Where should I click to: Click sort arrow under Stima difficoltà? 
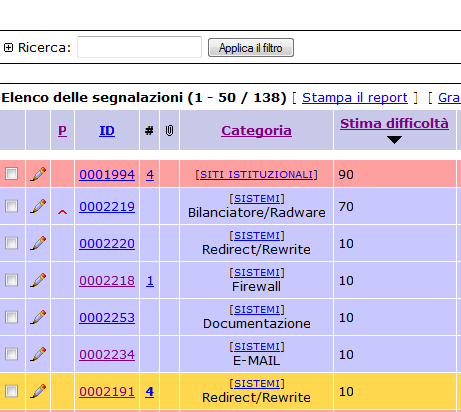pos(394,139)
